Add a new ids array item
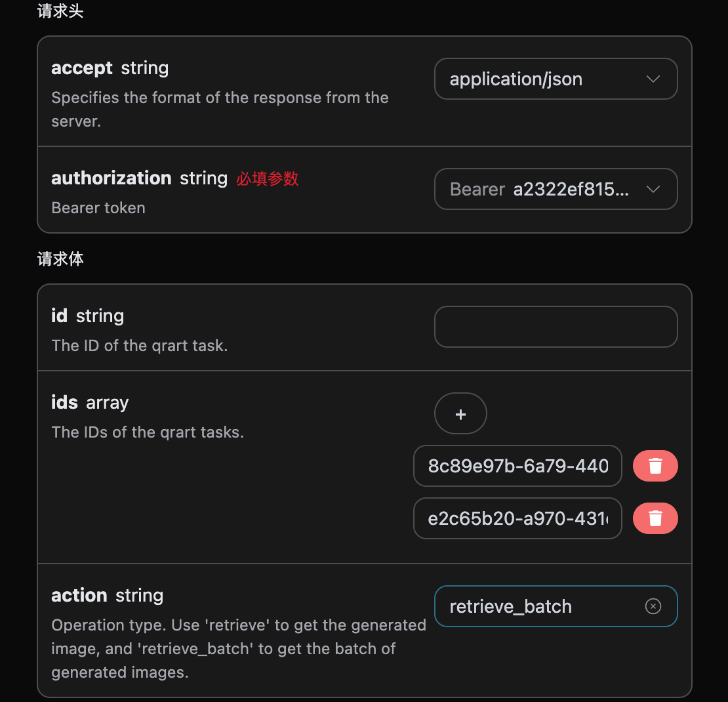Image resolution: width=728 pixels, height=702 pixels. 460,414
